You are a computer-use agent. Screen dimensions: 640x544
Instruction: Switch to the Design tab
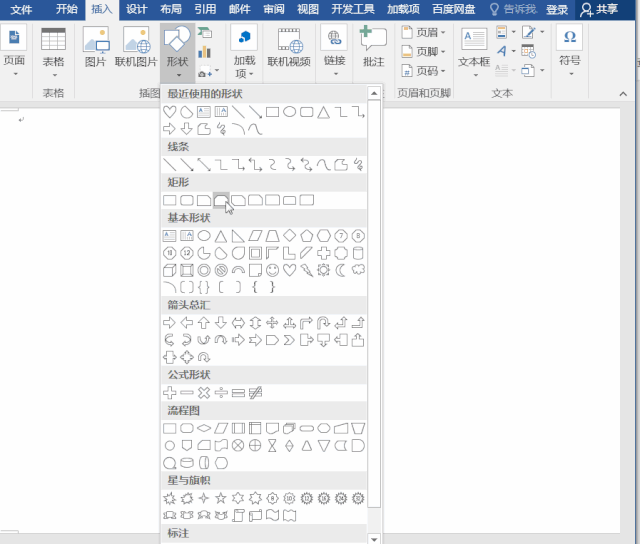tap(136, 9)
